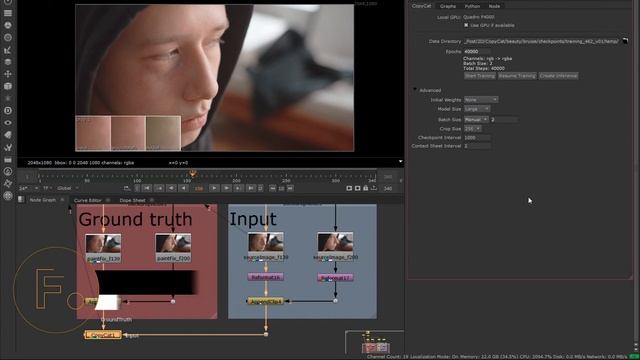Open the Transform nodes menu in the toolbar
Screen dimensions: 640x360
click(x=8, y=74)
